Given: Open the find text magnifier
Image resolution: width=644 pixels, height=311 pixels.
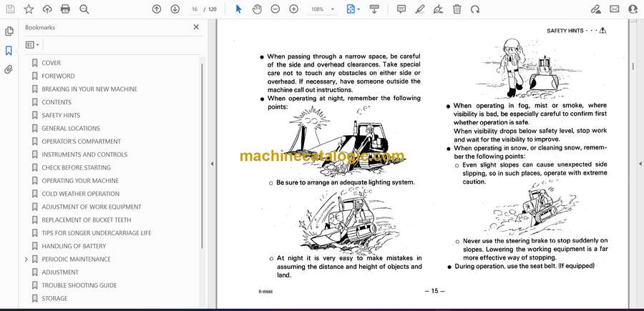Looking at the screenshot, I should click(84, 9).
